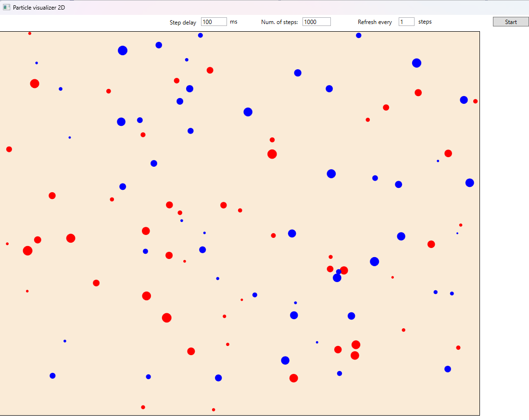
Task: Click the lowest red particle on the canvas
Action: tap(214, 409)
